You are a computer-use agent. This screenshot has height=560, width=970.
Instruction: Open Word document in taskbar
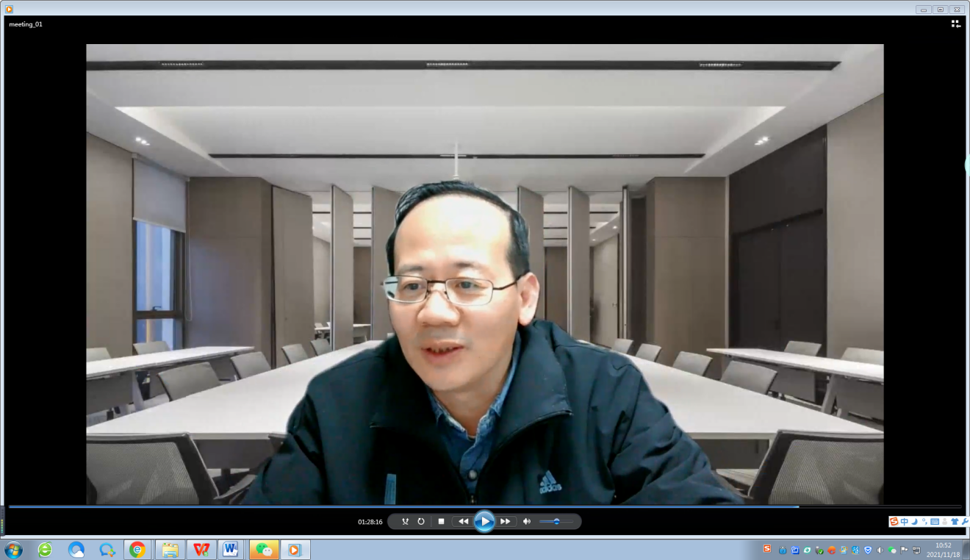(231, 549)
